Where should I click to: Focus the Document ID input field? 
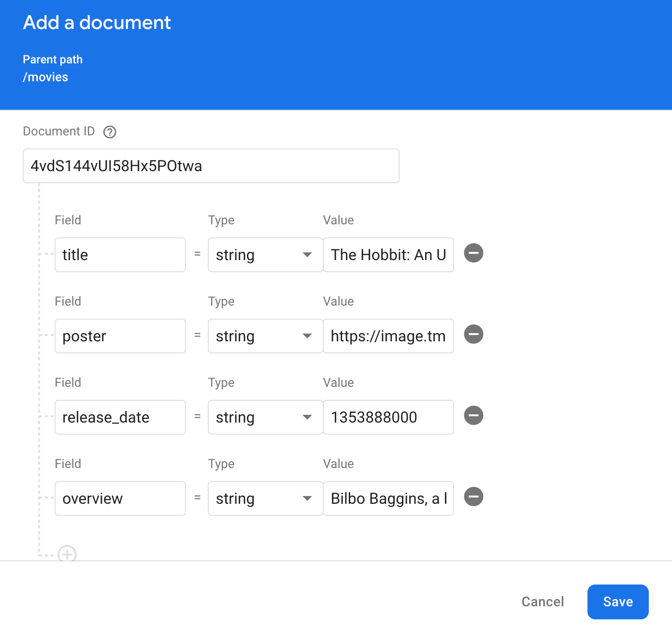click(x=211, y=166)
